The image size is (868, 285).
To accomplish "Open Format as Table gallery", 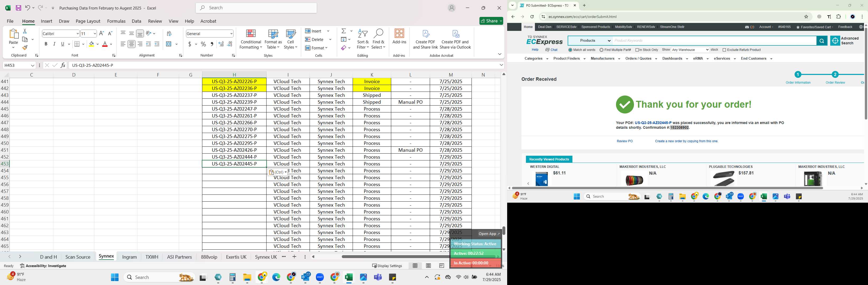I will click(x=273, y=39).
